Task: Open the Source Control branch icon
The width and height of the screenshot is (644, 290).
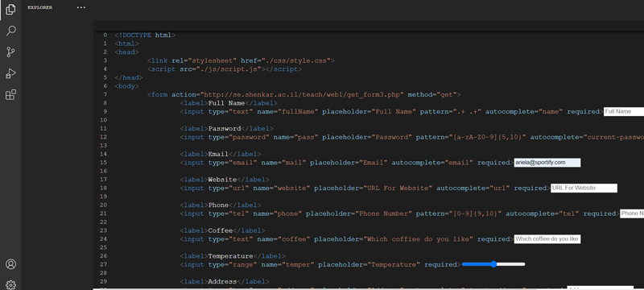Action: pyautogui.click(x=10, y=52)
